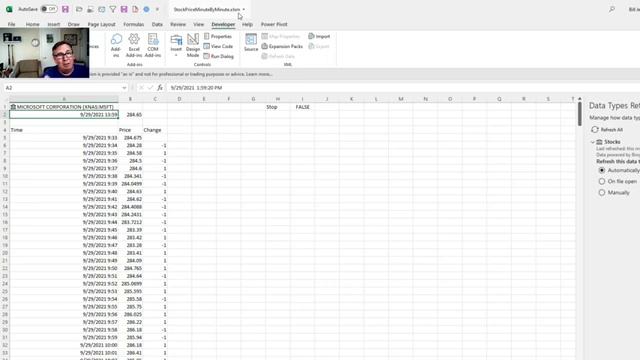The width and height of the screenshot is (640, 360).
Task: Click the Select All corner of the grid
Action: tap(5, 99)
